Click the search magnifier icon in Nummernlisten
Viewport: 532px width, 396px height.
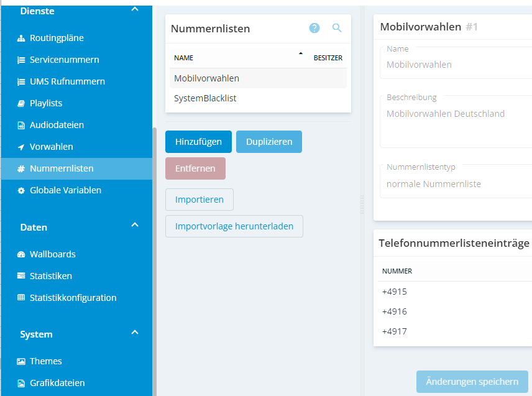[337, 28]
